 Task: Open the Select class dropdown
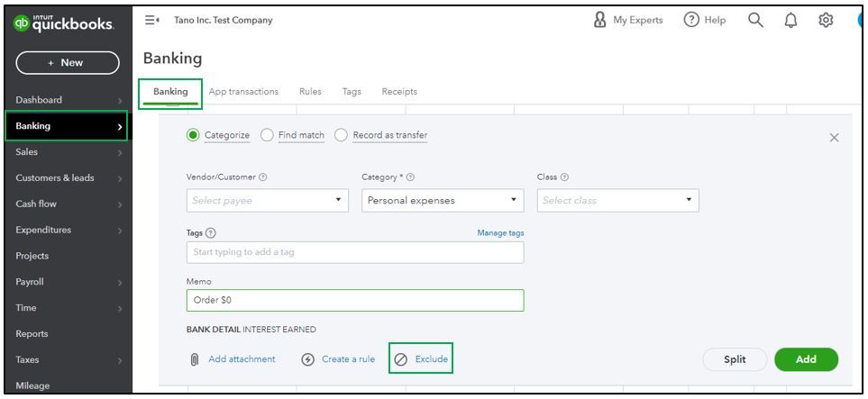click(617, 200)
